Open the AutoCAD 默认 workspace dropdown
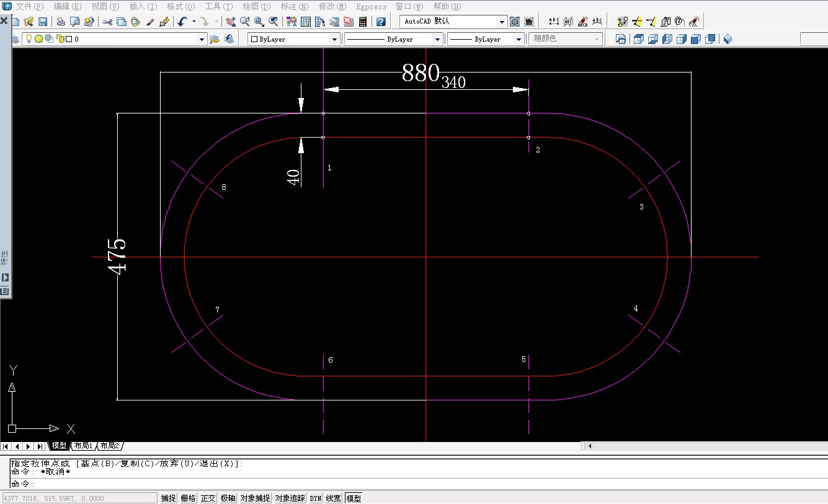828x504 pixels. pyautogui.click(x=502, y=22)
